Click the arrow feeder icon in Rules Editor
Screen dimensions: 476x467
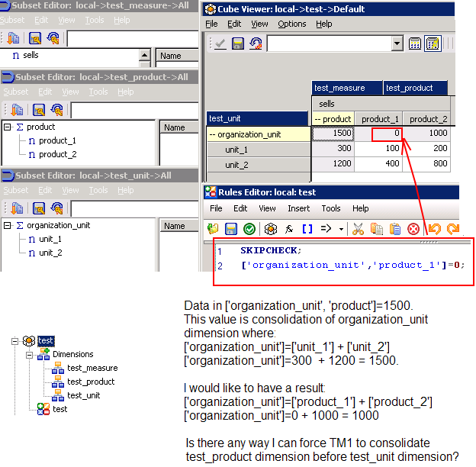tap(326, 228)
